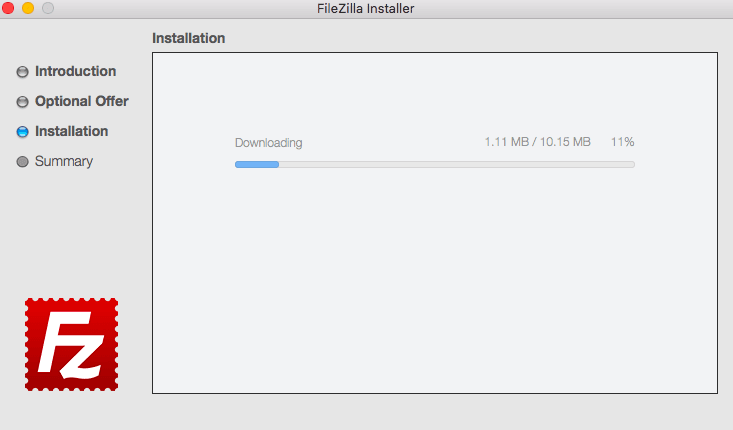This screenshot has width=733, height=430.
Task: Click the blue filled part of progress bar
Action: coord(256,164)
